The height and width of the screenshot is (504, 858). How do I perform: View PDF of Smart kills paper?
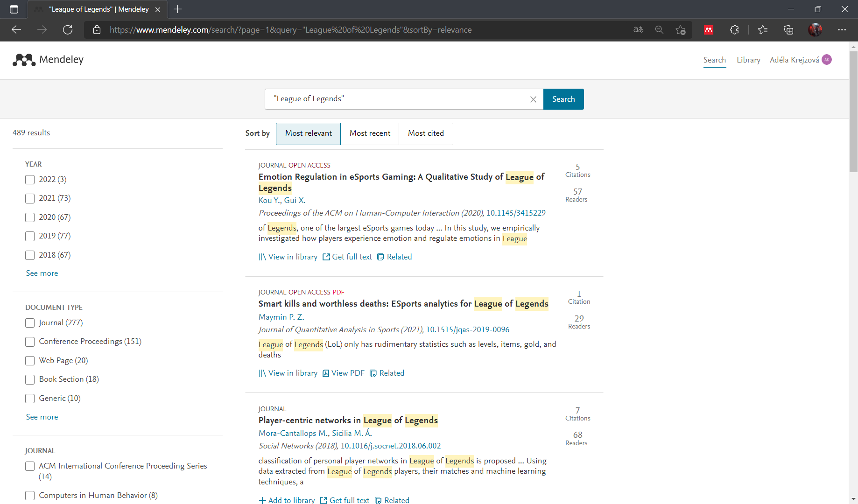(344, 373)
